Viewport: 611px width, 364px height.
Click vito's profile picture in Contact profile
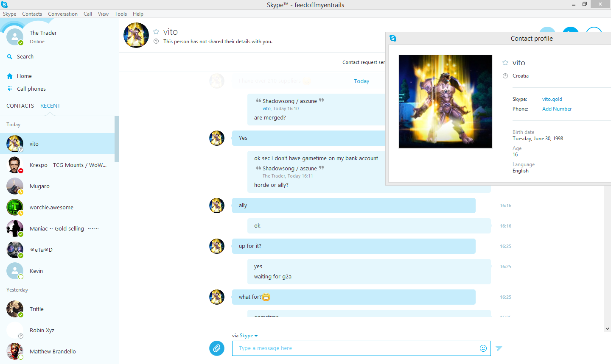(x=446, y=102)
